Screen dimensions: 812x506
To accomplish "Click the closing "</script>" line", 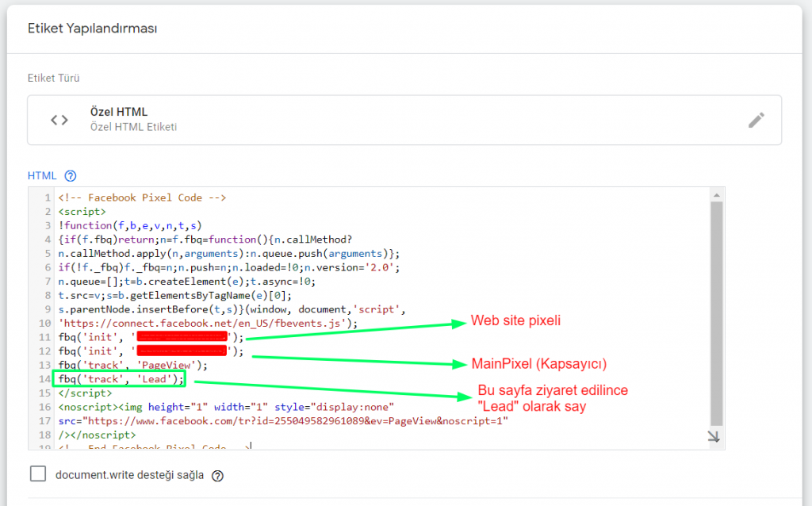I will click(x=85, y=393).
